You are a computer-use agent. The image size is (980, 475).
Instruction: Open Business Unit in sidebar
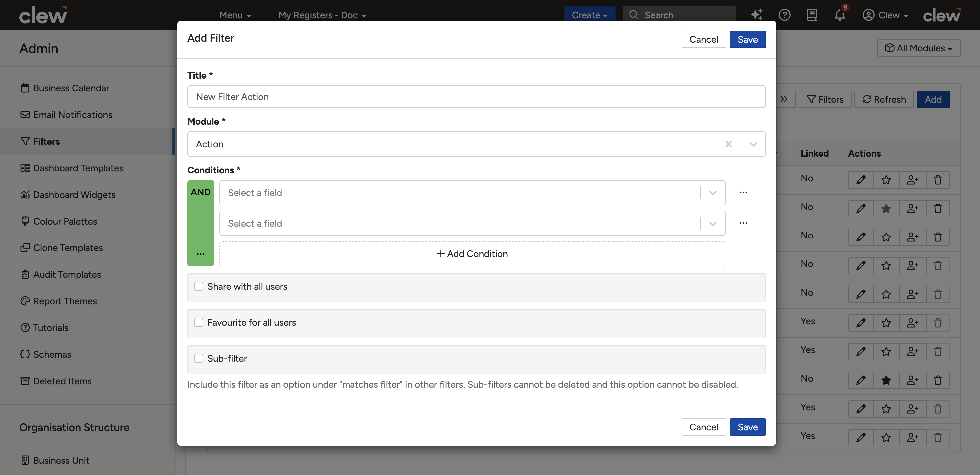click(x=55, y=460)
